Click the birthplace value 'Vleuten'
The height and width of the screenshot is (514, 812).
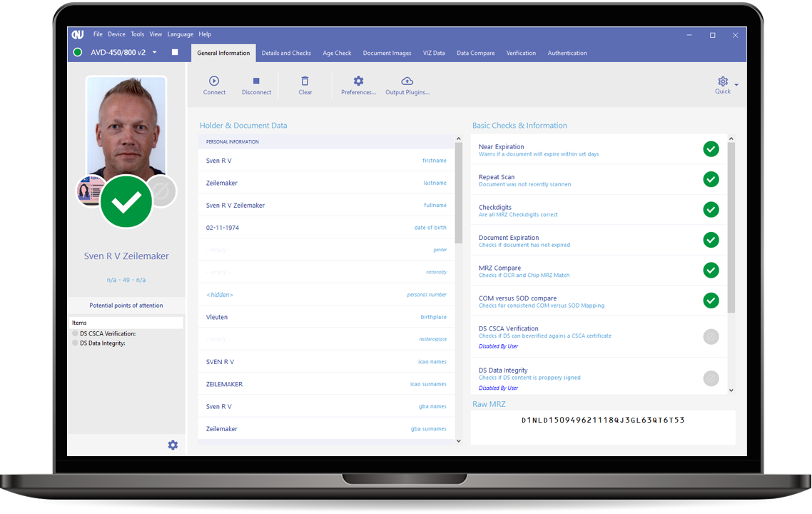point(217,317)
